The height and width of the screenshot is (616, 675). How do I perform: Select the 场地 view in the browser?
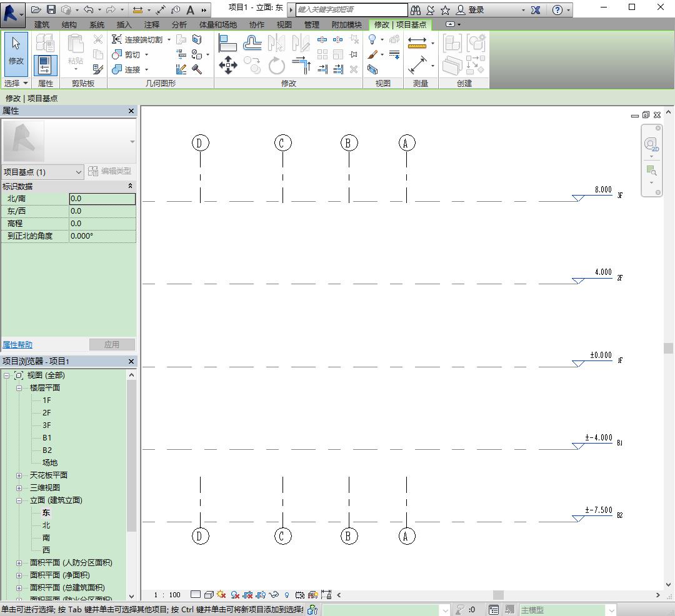[x=50, y=462]
